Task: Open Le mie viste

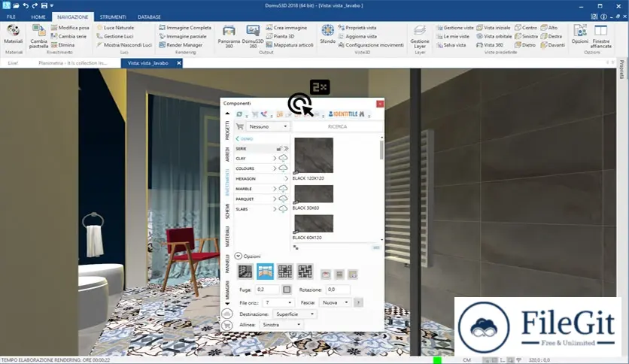Action: pos(453,36)
